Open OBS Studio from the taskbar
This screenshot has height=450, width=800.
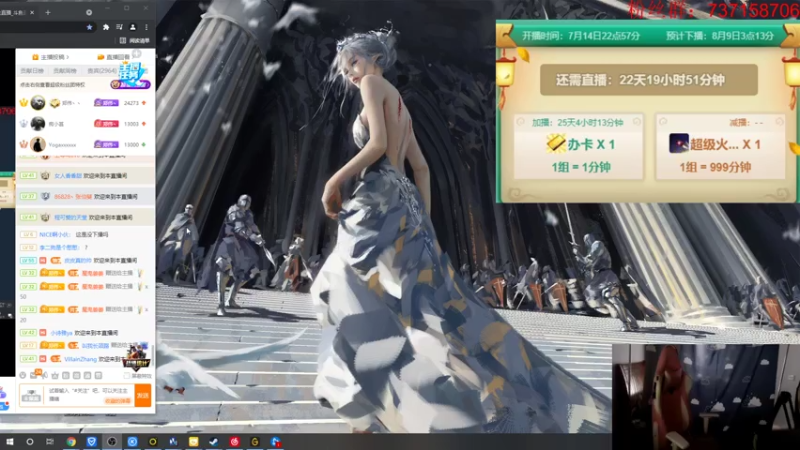[112, 441]
